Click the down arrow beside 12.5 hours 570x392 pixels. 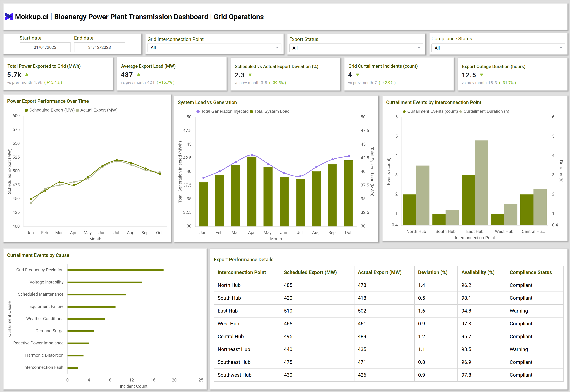click(x=482, y=75)
